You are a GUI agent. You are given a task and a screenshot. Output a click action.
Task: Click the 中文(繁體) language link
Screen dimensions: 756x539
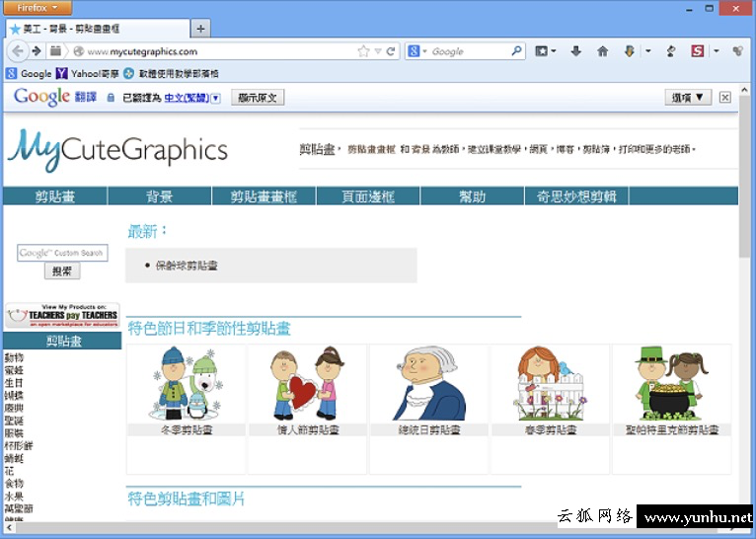click(x=187, y=98)
